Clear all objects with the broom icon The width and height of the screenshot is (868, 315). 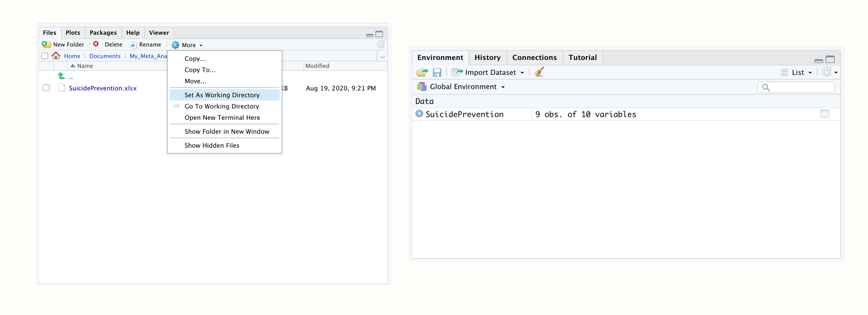point(538,72)
